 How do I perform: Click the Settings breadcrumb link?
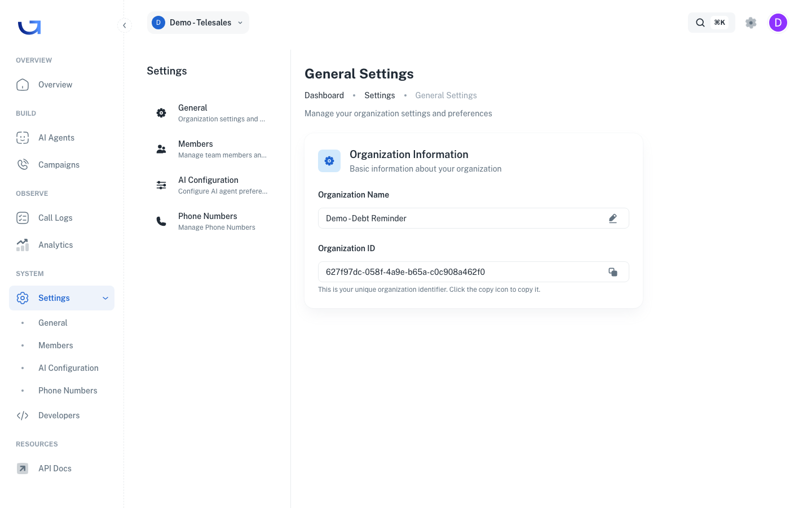click(379, 95)
